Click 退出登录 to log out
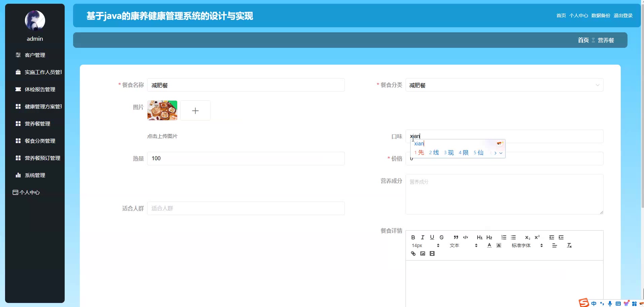 (x=623, y=15)
